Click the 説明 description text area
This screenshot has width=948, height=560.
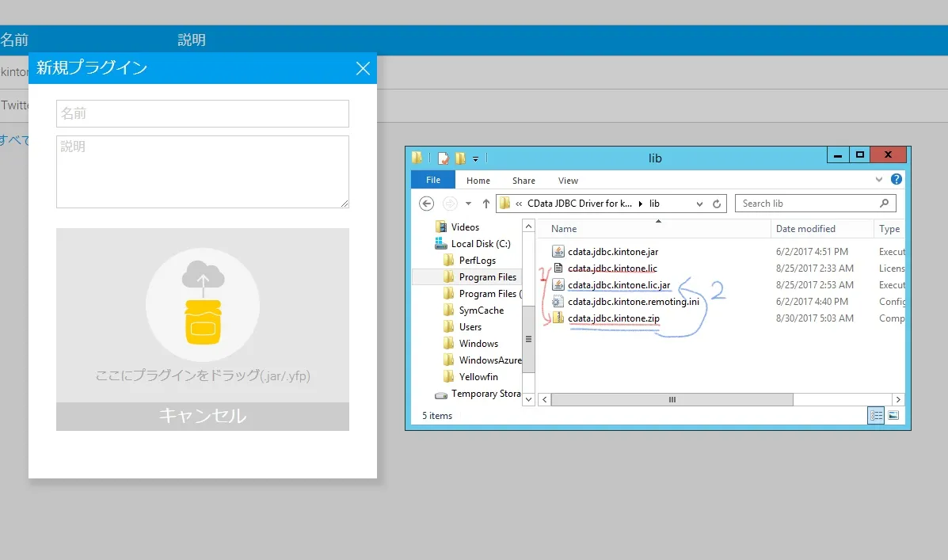pos(202,171)
